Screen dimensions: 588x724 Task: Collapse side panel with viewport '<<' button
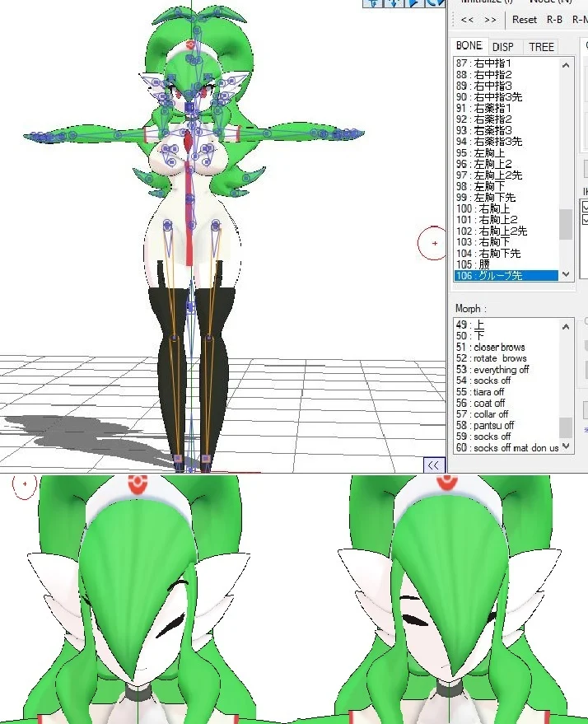pyautogui.click(x=434, y=465)
